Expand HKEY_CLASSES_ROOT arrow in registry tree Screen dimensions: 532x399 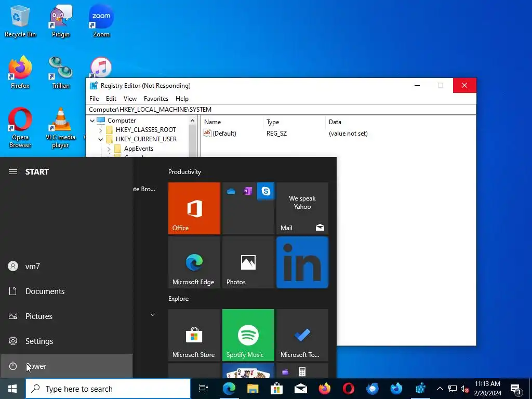pyautogui.click(x=100, y=130)
